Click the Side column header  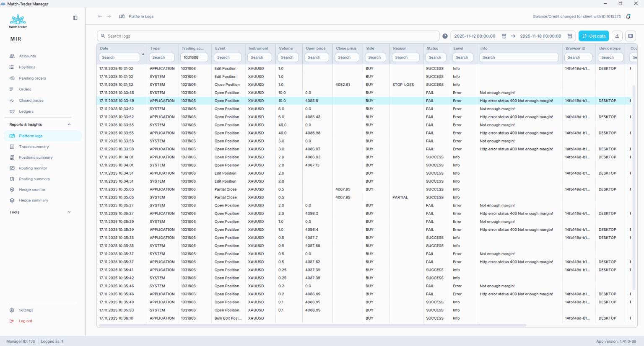click(x=370, y=48)
